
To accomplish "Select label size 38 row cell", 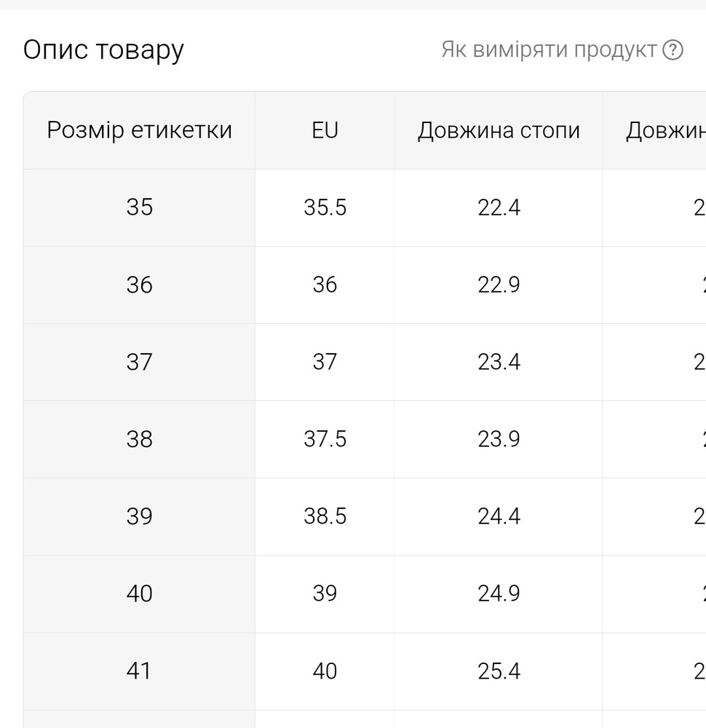I will 139,439.
